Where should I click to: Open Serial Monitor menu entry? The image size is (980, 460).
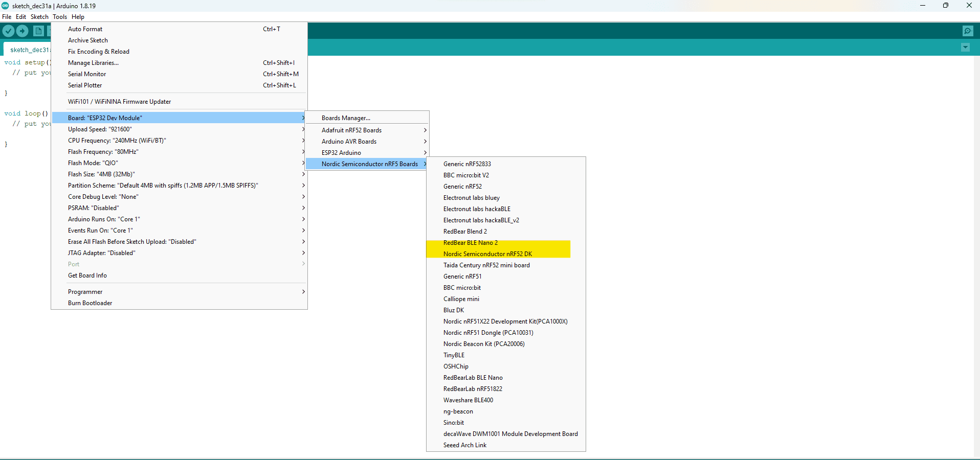tap(179, 74)
